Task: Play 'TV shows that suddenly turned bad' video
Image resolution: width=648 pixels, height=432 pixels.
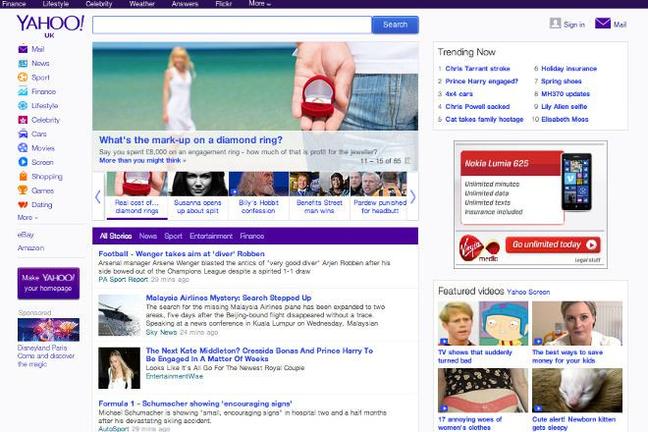Action: click(x=483, y=323)
